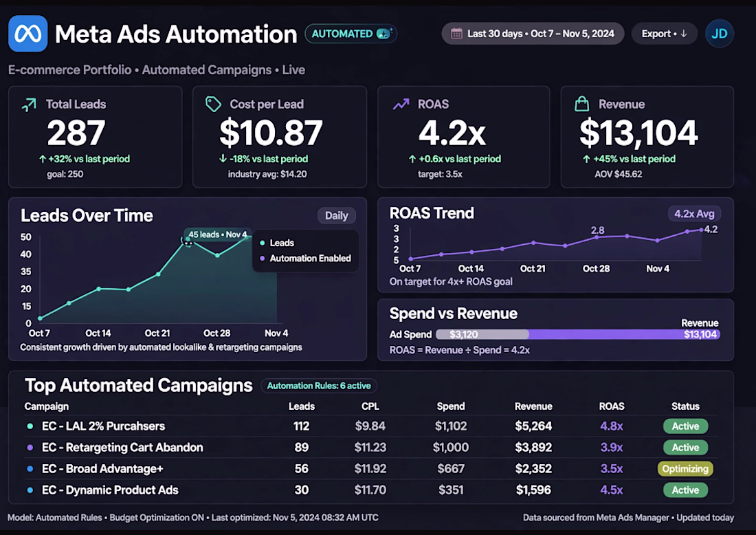Viewport: 756px width, 535px height.
Task: Open the Daily granularity selector
Action: click(337, 216)
